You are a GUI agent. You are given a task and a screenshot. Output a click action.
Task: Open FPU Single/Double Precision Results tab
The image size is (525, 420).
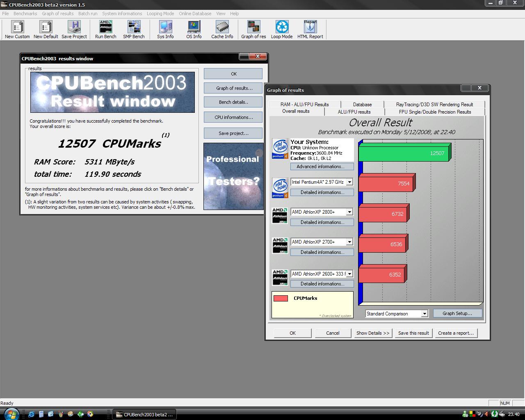coord(435,112)
